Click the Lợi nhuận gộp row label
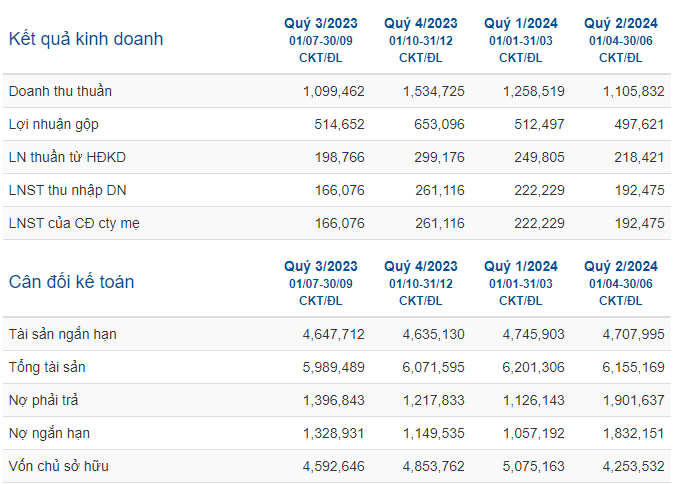Screen dimensions: 673x484 point(54,124)
